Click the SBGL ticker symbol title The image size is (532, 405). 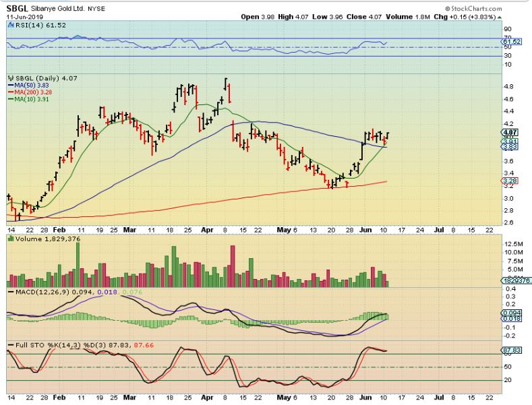coord(17,8)
